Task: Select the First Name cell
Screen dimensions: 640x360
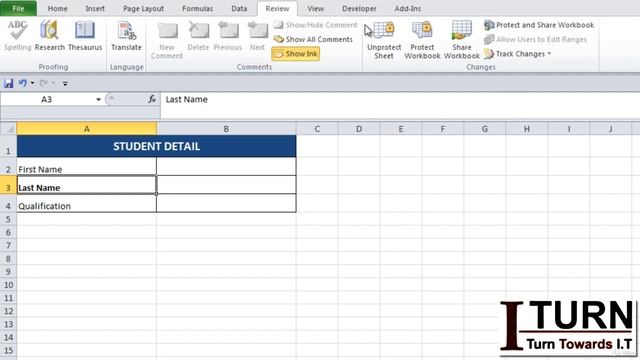Action: [87, 167]
